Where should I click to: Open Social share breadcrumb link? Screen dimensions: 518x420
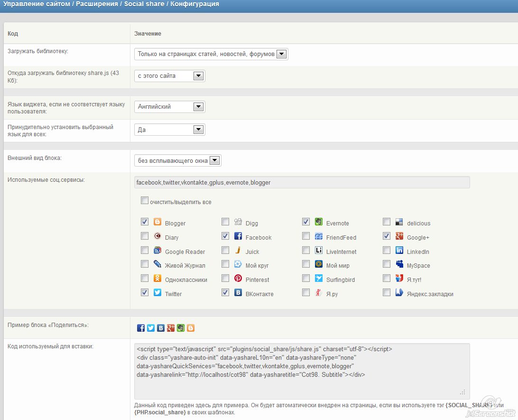click(x=144, y=4)
